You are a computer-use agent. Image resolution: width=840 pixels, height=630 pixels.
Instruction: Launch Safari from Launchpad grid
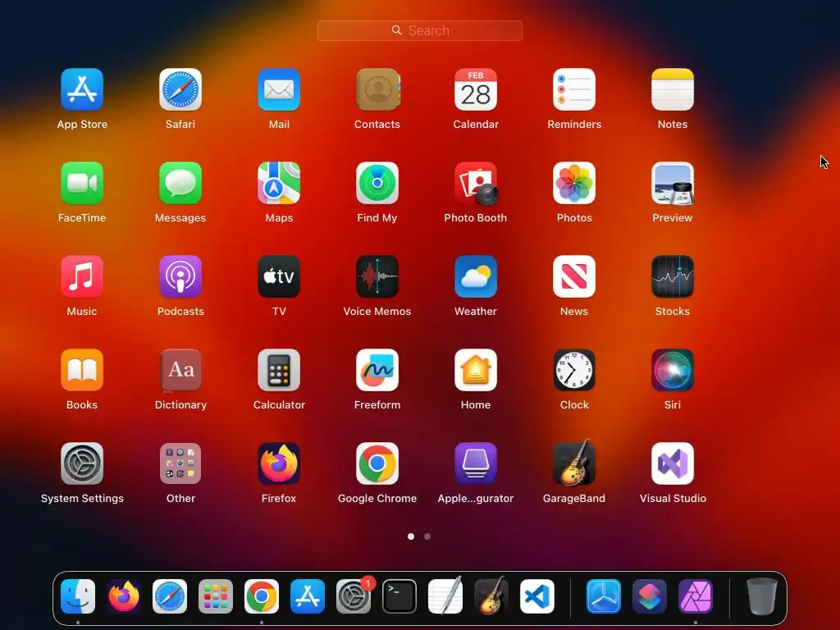[x=180, y=89]
